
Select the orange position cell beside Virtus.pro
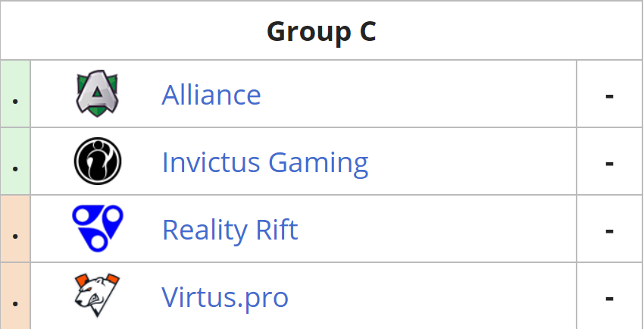click(15, 296)
